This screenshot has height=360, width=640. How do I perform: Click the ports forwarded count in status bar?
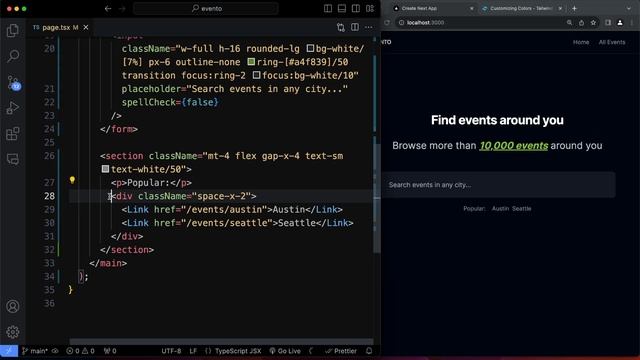tap(110, 351)
